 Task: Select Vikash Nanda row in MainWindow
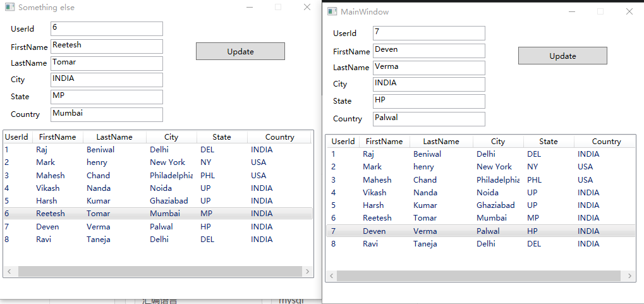pos(480,193)
